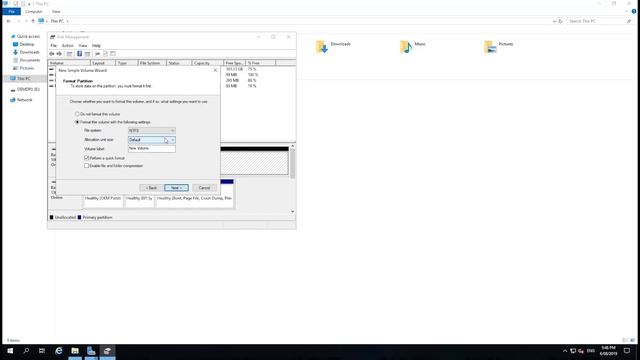
Task: Open File tab in File Explorer
Action: pyautogui.click(x=11, y=11)
